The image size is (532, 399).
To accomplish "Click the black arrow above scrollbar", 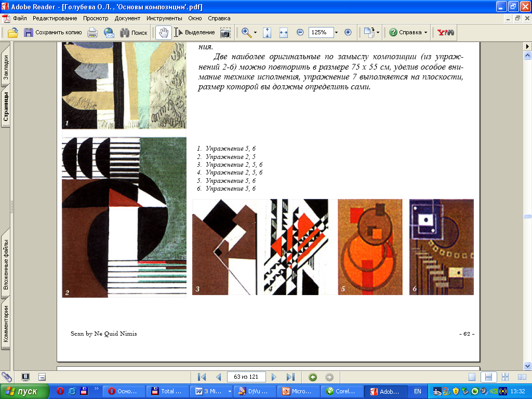I will coord(527,46).
